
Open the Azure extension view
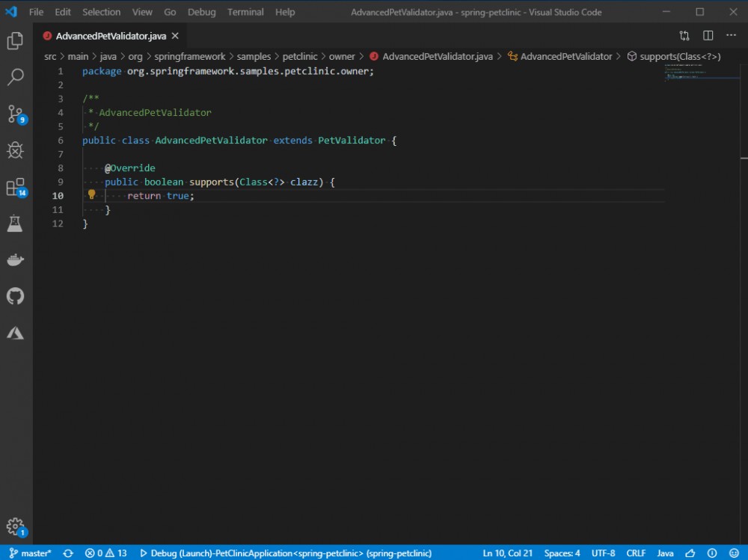click(x=16, y=333)
